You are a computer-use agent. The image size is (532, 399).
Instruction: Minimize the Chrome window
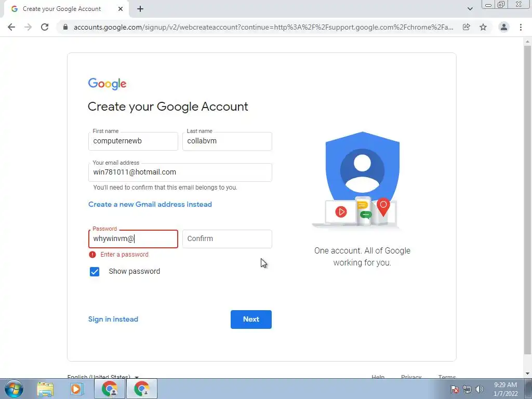(x=488, y=5)
